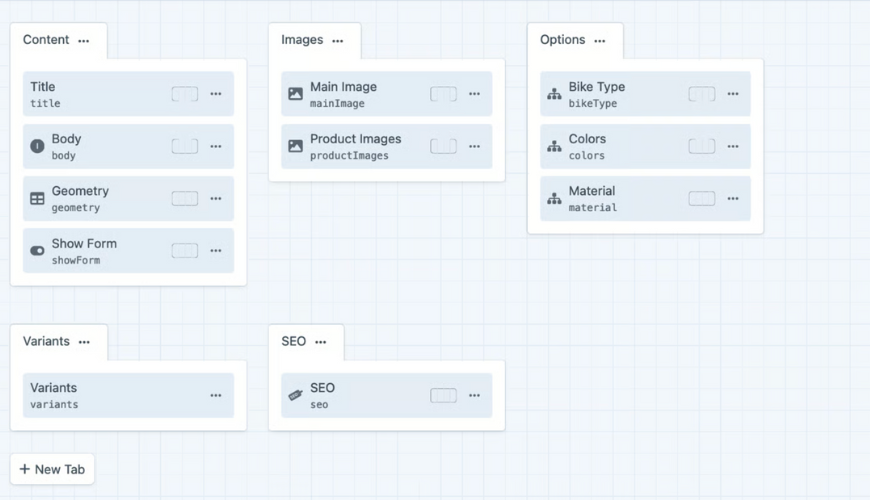The width and height of the screenshot is (870, 500).
Task: Open Material field options ellipsis
Action: [x=733, y=199]
